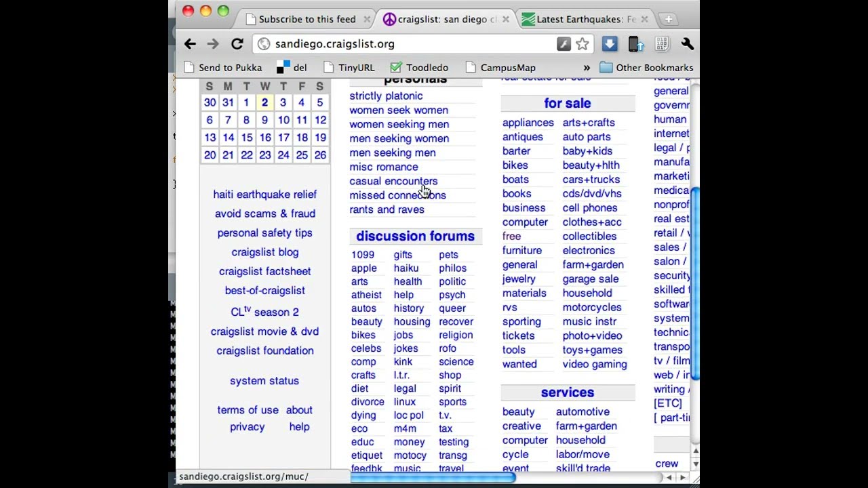Click the address bar URL field
The width and height of the screenshot is (868, 488).
coord(407,44)
